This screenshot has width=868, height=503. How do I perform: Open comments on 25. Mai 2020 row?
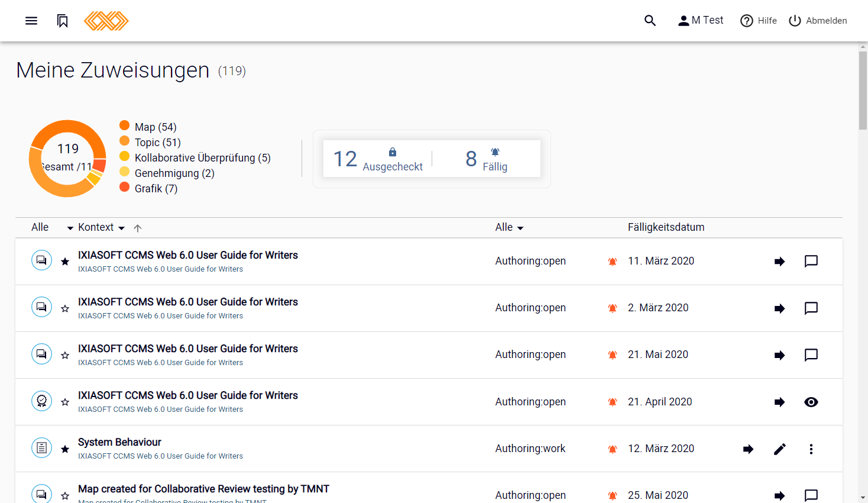(x=811, y=495)
